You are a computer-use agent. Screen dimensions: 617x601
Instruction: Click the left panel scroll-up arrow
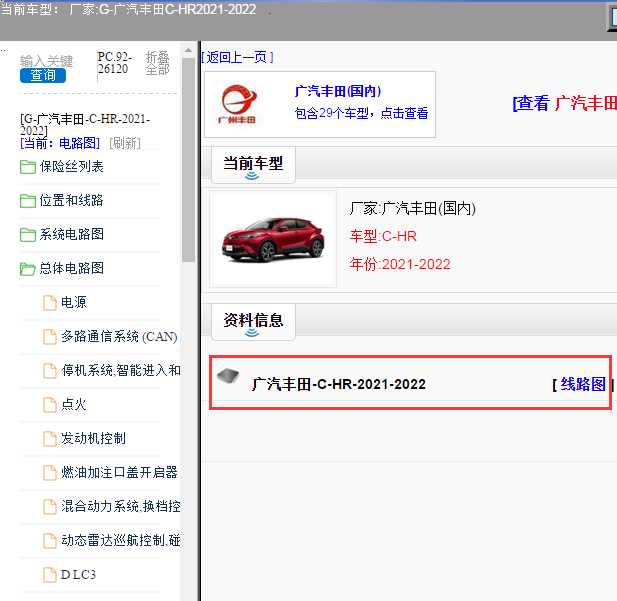[188, 50]
